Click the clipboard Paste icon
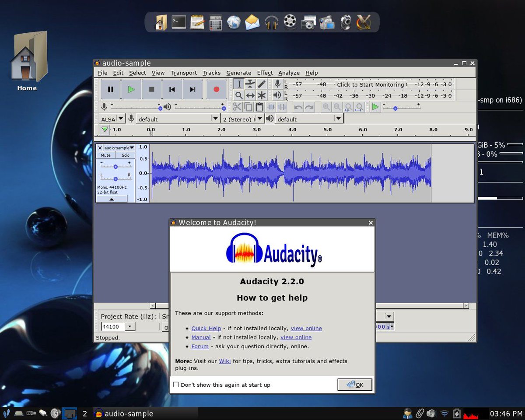The width and height of the screenshot is (525, 420). click(259, 107)
